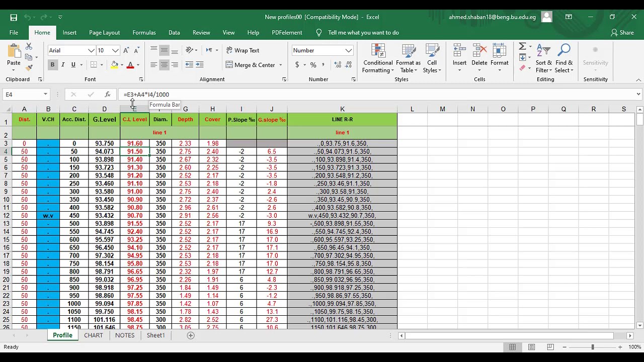
Task: Center text horizontally
Action: (x=164, y=65)
